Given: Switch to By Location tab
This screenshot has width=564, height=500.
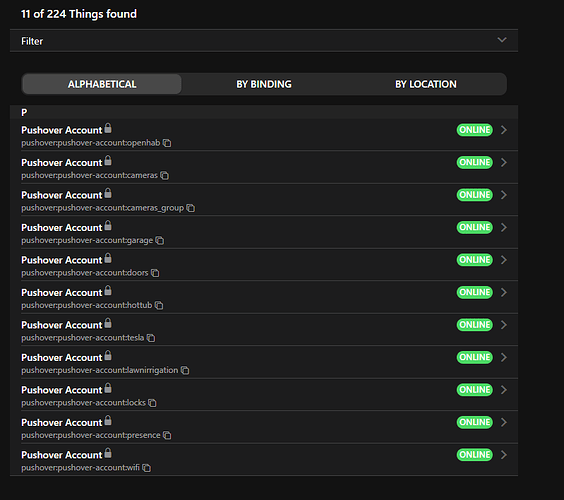Looking at the screenshot, I should point(426,84).
